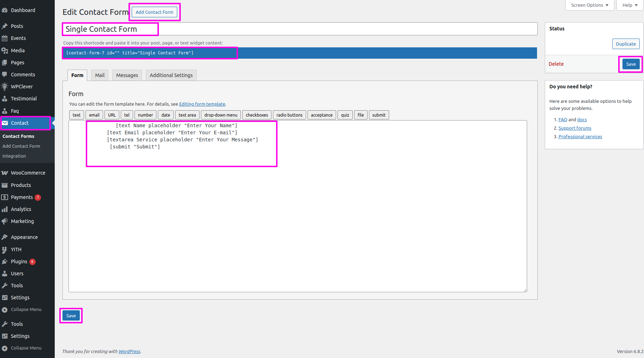Click the Media icon in sidebar
The height and width of the screenshot is (358, 644).
tap(5, 51)
